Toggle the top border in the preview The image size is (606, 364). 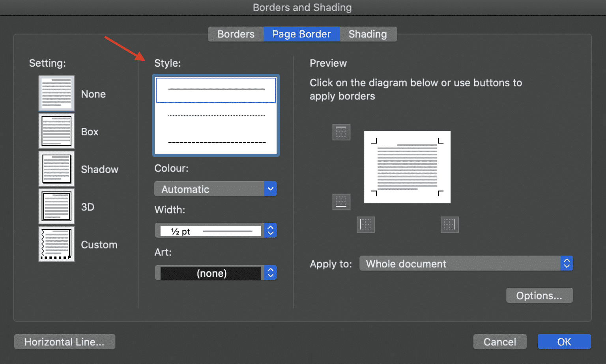point(341,132)
